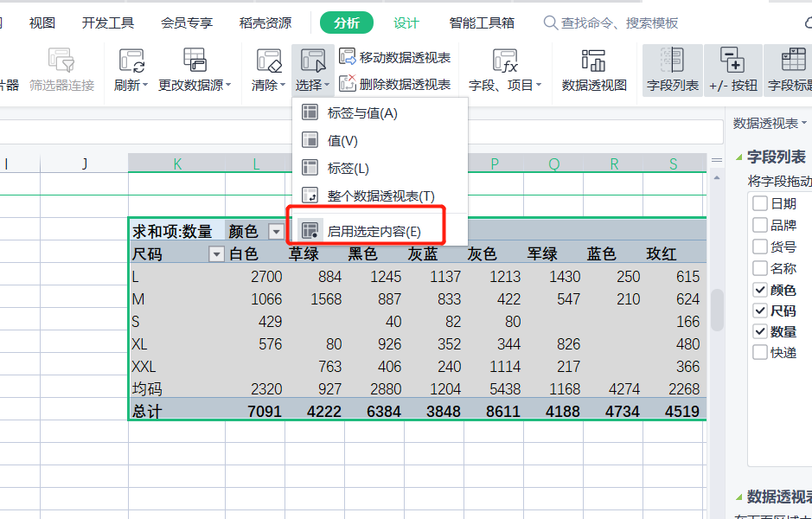
Task: Open the 颜色 column filter dropdown
Action: point(276,232)
